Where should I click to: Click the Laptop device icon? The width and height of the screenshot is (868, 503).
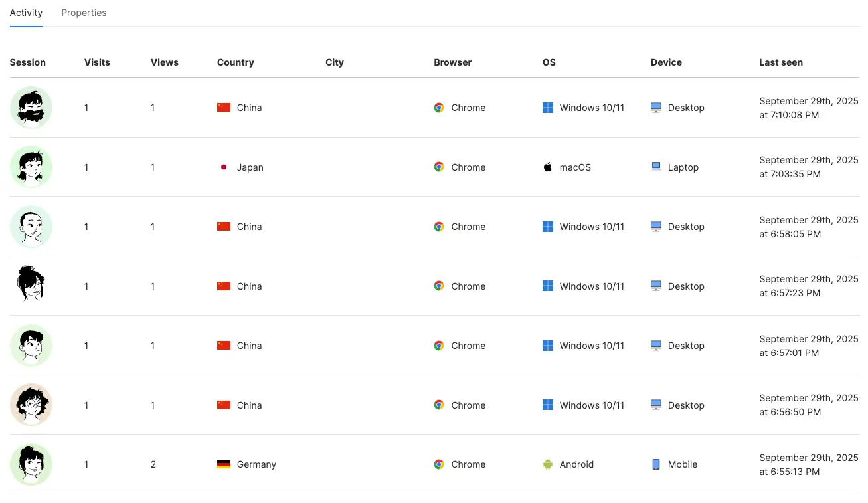pyautogui.click(x=656, y=167)
